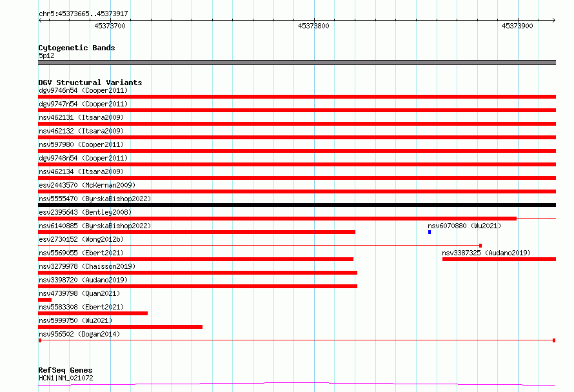574x392 pixels.
Task: Click the red dgv9746n54 variant bar
Action: tap(297, 97)
